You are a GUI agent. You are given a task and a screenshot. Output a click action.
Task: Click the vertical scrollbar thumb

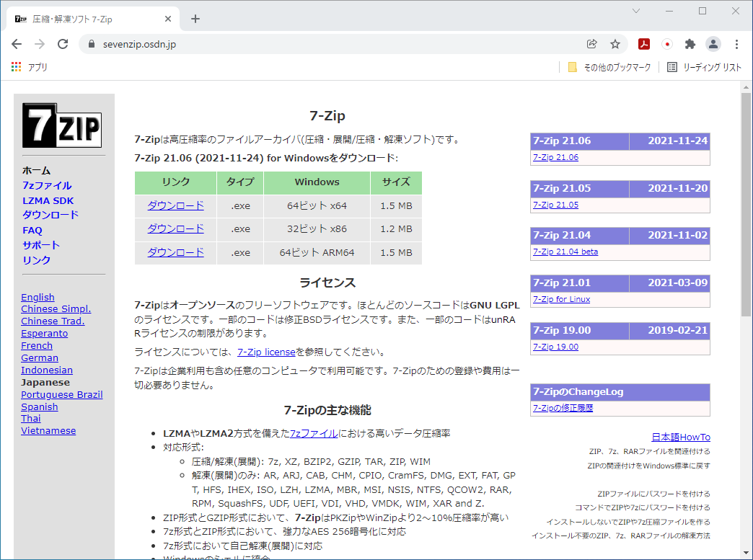pyautogui.click(x=746, y=205)
